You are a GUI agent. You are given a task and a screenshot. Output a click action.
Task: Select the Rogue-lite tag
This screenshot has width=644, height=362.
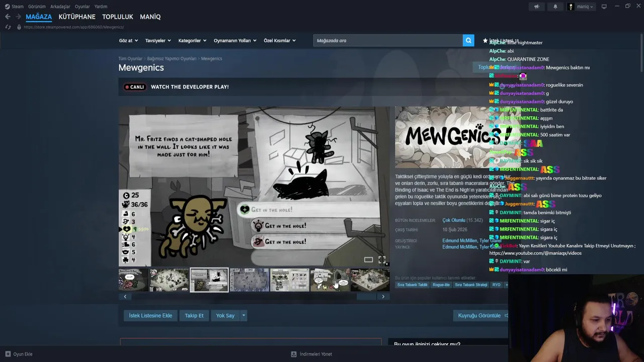click(x=441, y=285)
